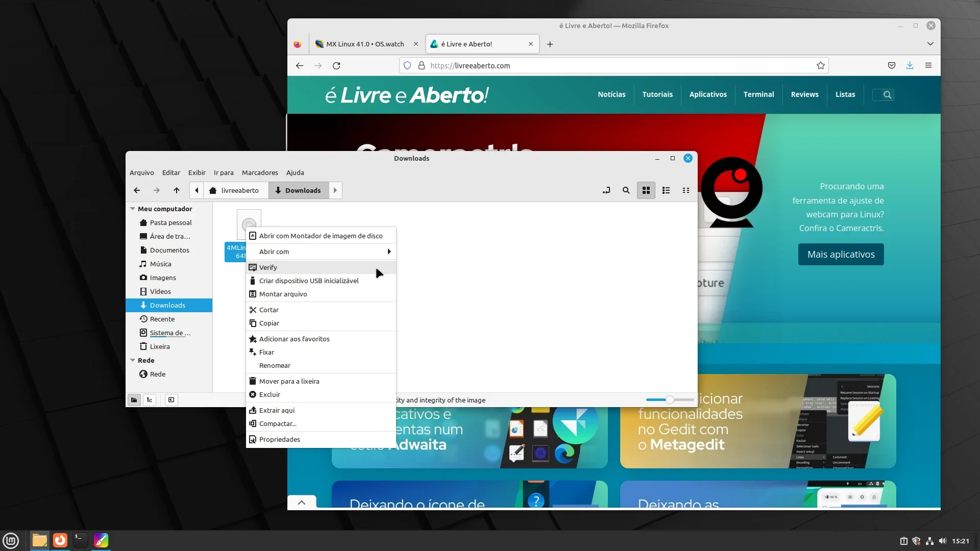Open Editar menu
980x551 pixels.
click(x=171, y=172)
